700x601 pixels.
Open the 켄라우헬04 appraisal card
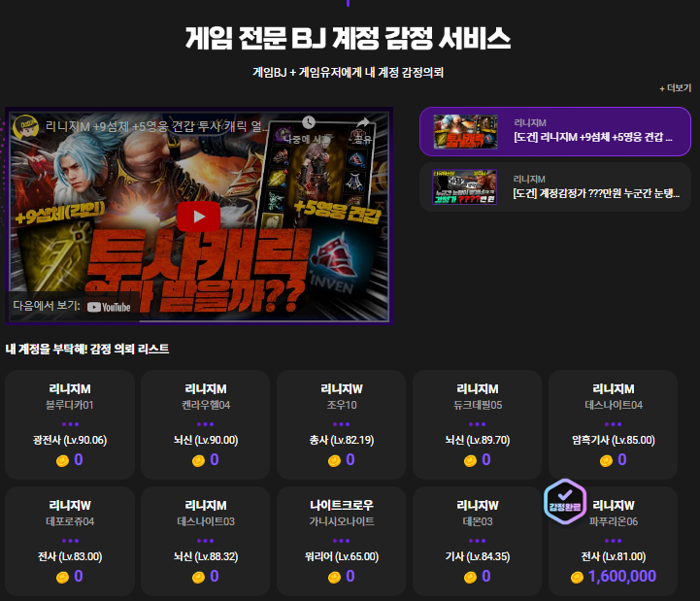206,424
